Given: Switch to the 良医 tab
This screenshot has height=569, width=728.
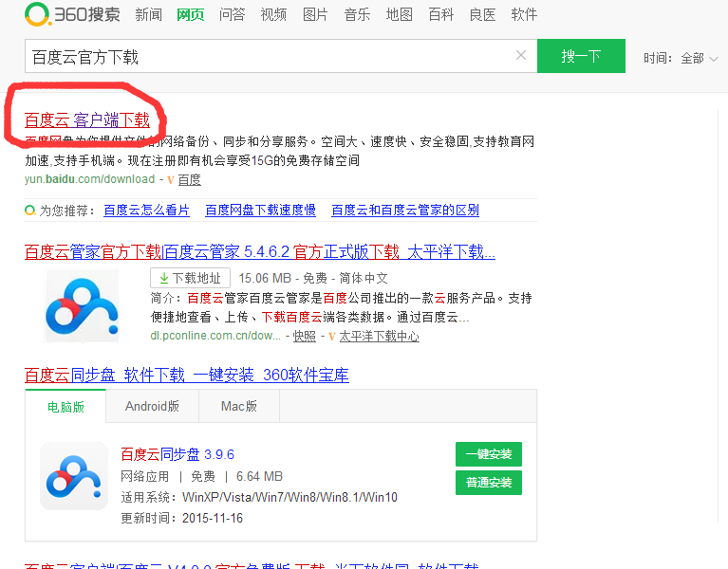Looking at the screenshot, I should [482, 15].
